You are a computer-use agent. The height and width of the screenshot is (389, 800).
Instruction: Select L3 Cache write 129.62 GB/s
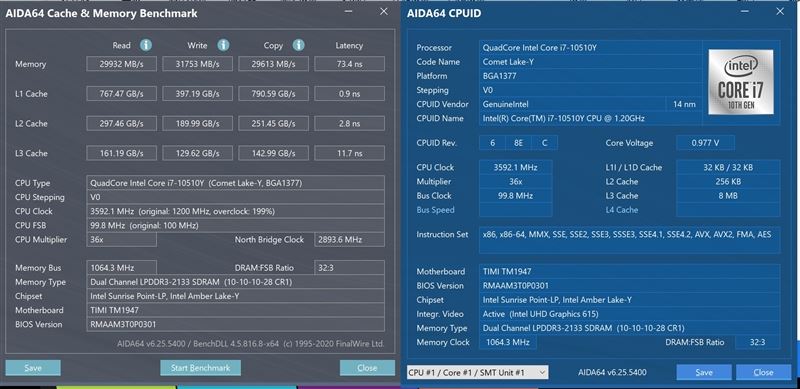tap(197, 153)
